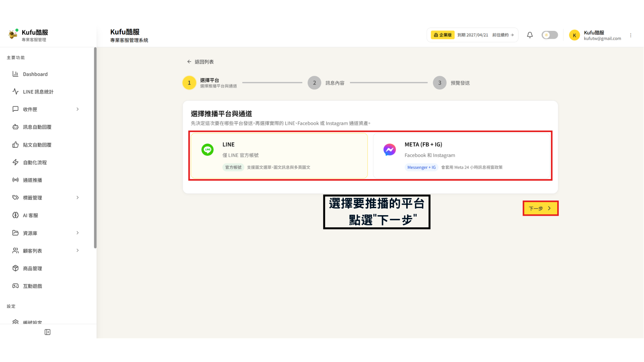Screen dimensions: 644x362
Task: Click the 貼文自動回覆 thumbs-up icon
Action: (15, 144)
